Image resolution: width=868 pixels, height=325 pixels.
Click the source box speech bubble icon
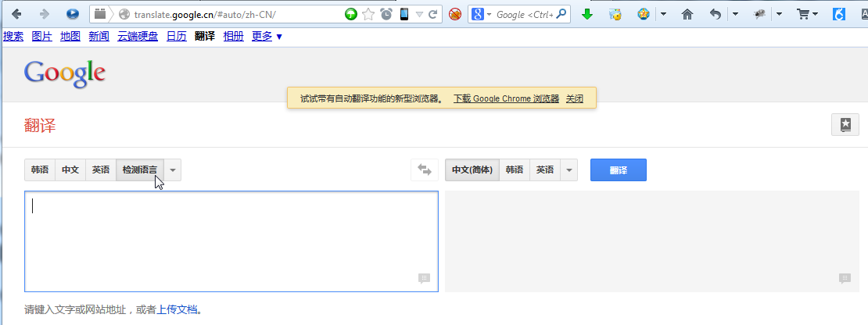pyautogui.click(x=424, y=278)
